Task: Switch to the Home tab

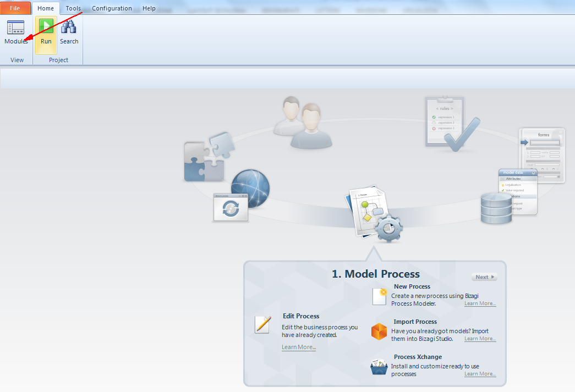Action: 46,8
